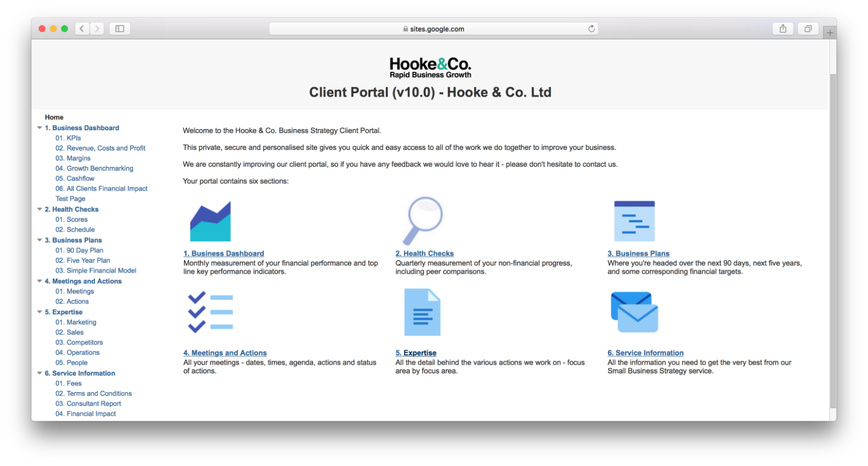This screenshot has width=868, height=466.
Task: Collapse the 4. Meetings and Actions section
Action: coord(39,281)
